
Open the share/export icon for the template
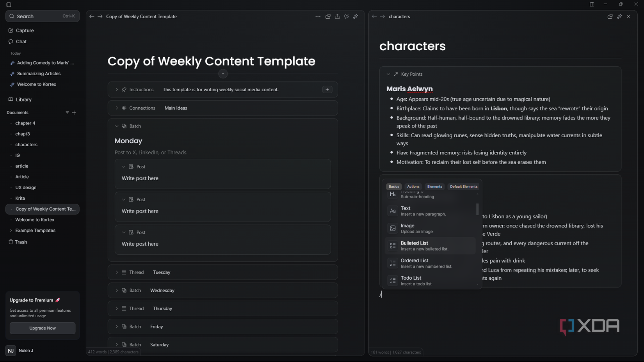point(337,16)
